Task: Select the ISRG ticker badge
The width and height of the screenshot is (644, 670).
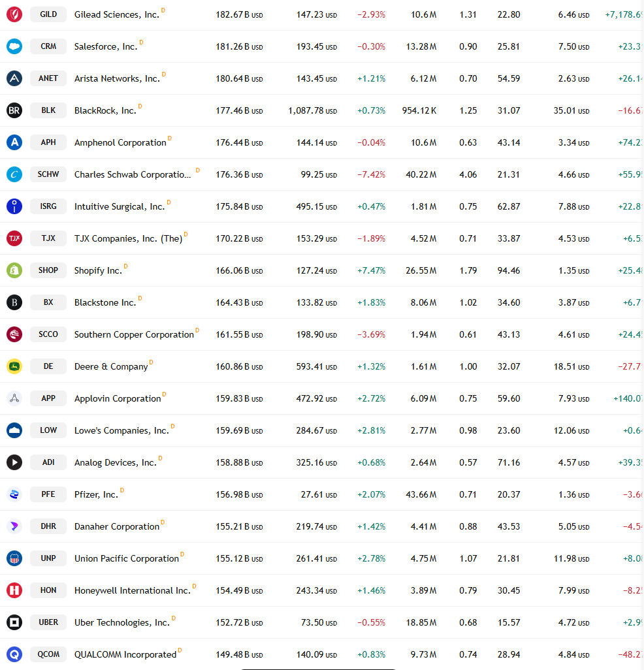Action: (x=48, y=206)
